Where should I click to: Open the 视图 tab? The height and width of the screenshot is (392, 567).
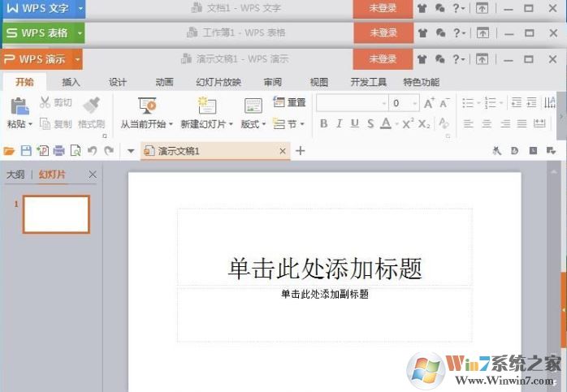tap(319, 82)
